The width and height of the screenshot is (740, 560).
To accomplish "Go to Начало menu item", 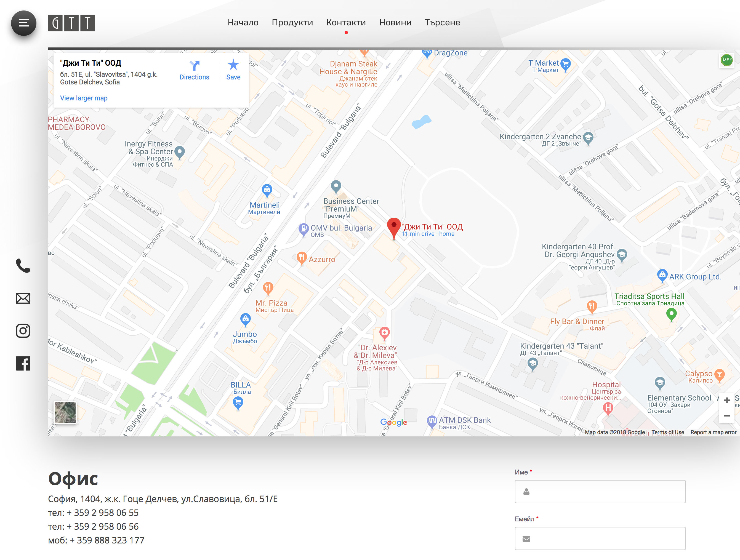I will click(243, 22).
